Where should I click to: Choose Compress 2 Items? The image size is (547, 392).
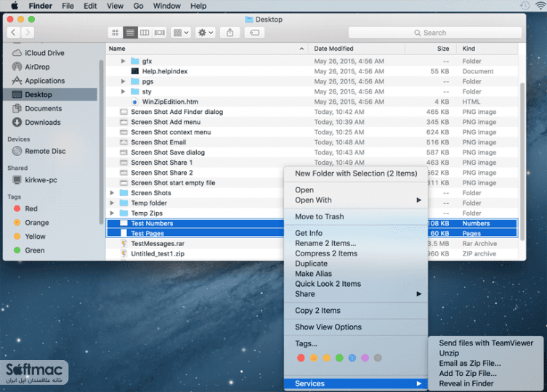click(x=356, y=253)
